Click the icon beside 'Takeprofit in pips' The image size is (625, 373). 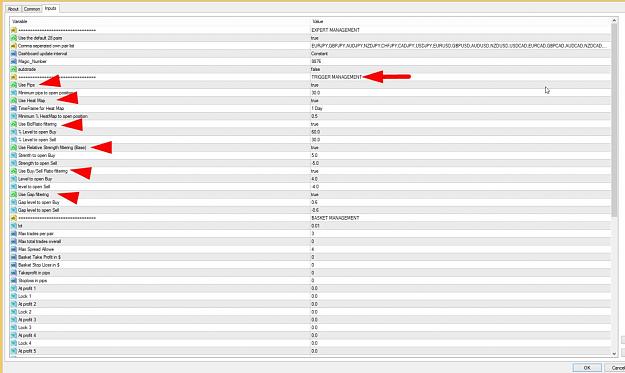(x=14, y=273)
